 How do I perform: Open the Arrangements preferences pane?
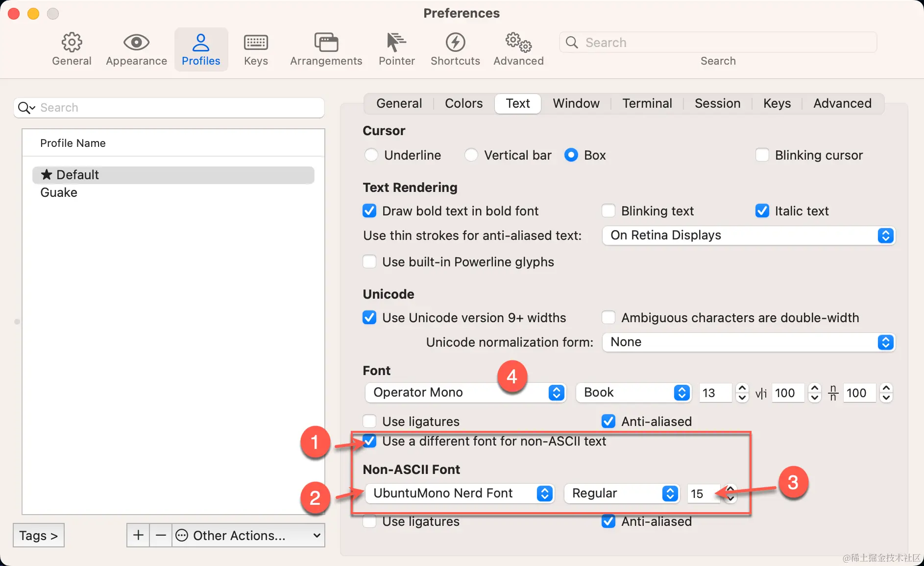tap(326, 49)
